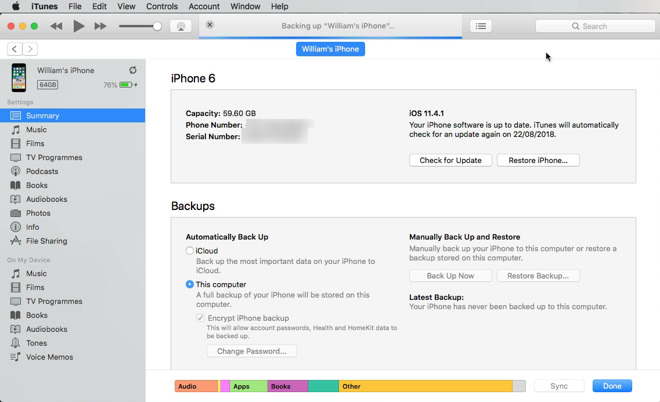Select Summary in the Settings sidebar
This screenshot has width=660, height=402.
72,115
